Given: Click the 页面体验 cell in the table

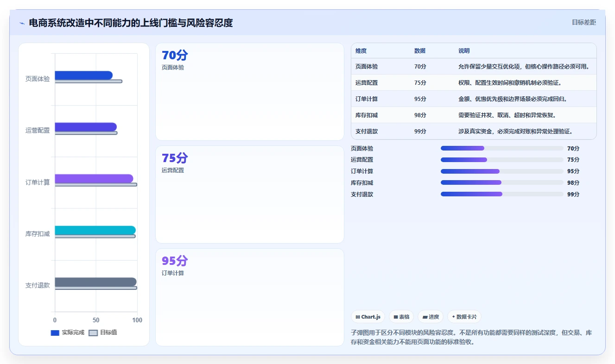Looking at the screenshot, I should coord(367,67).
